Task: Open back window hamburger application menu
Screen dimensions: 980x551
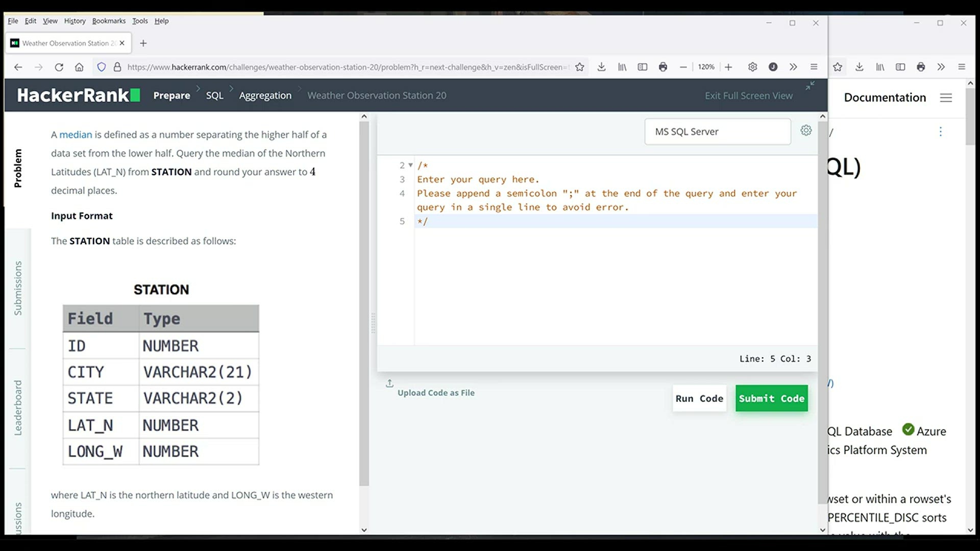Action: tap(962, 67)
